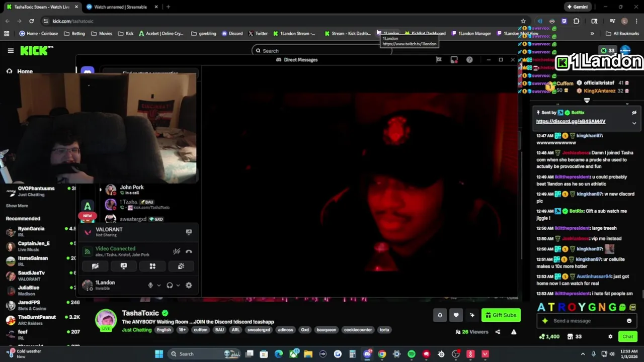Open Discord user settings gear
This screenshot has width=644, height=362.
(x=189, y=286)
